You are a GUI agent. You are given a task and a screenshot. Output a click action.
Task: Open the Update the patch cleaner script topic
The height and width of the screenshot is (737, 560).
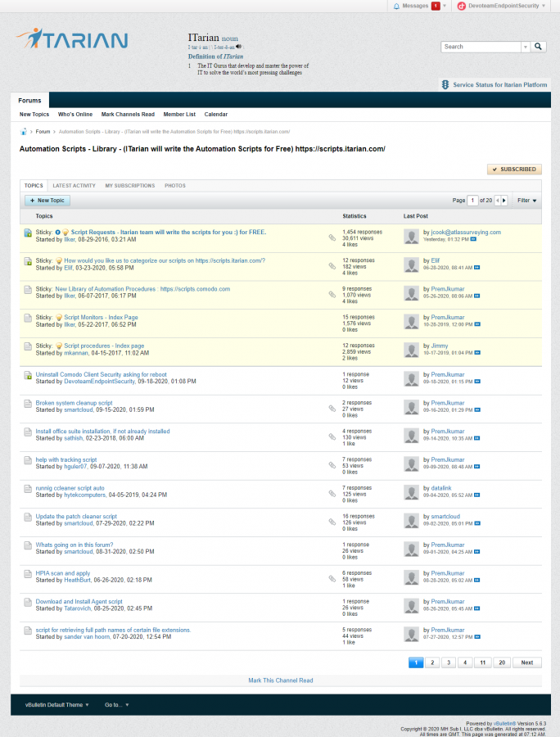coord(76,516)
